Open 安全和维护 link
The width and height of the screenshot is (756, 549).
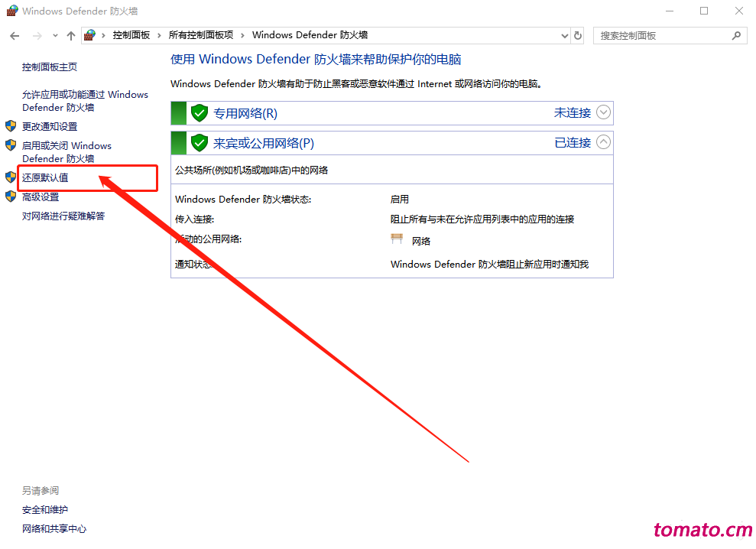point(45,510)
